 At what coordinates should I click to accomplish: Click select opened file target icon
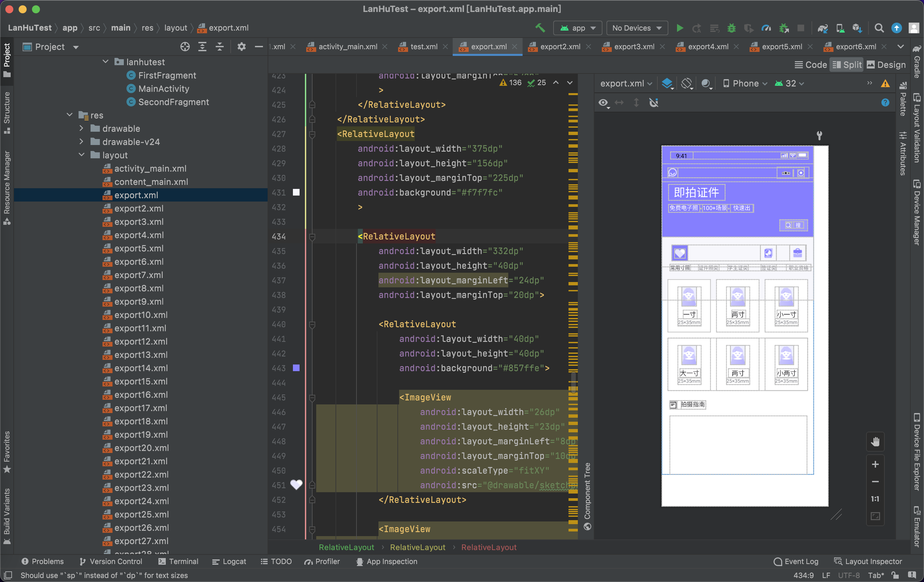pos(185,47)
